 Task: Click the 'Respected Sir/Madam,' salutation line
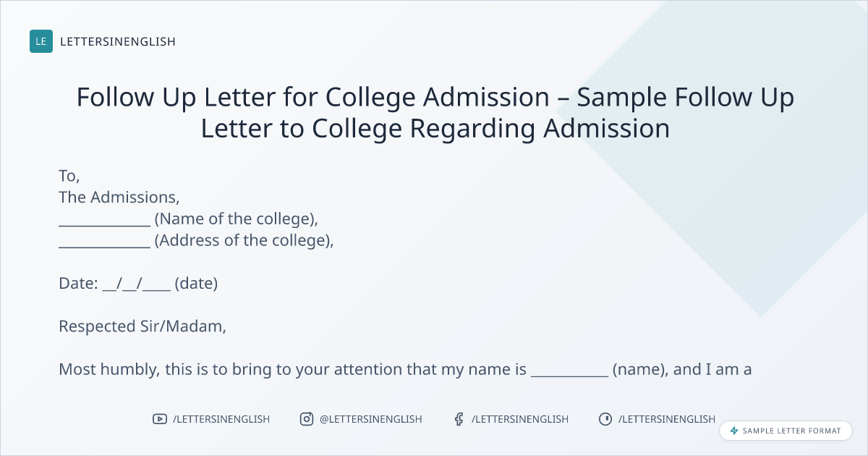tap(142, 326)
